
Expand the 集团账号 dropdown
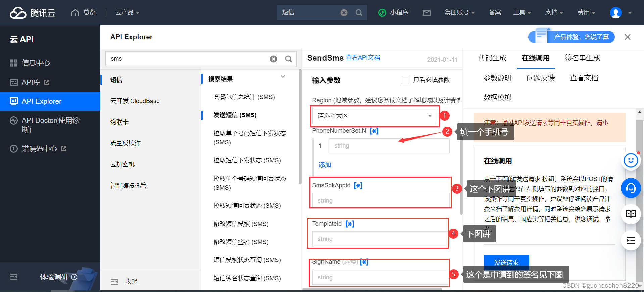pyautogui.click(x=459, y=13)
